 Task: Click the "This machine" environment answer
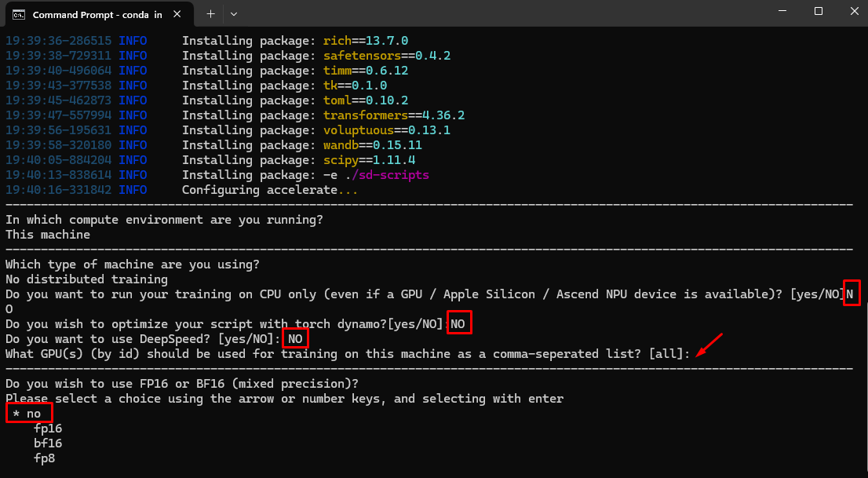(48, 235)
